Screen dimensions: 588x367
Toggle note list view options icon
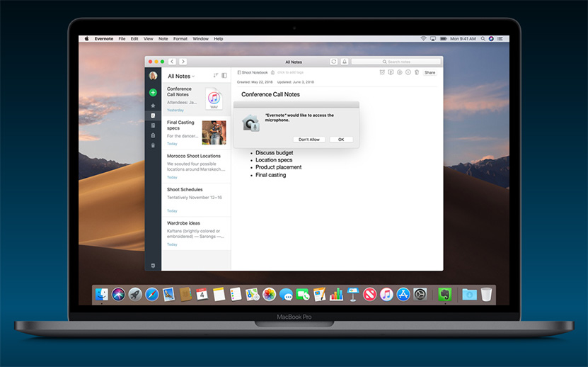(x=224, y=76)
